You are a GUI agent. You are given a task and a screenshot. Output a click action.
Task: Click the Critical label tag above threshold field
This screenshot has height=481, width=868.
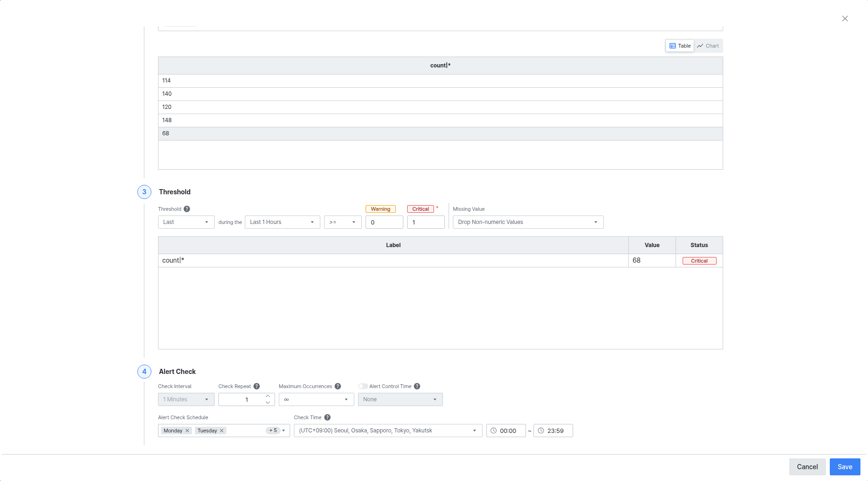pos(420,209)
